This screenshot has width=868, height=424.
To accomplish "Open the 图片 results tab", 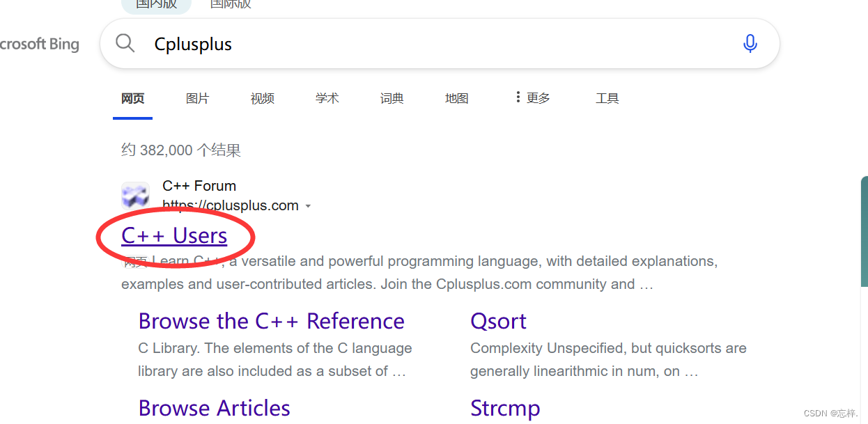I will coord(197,98).
